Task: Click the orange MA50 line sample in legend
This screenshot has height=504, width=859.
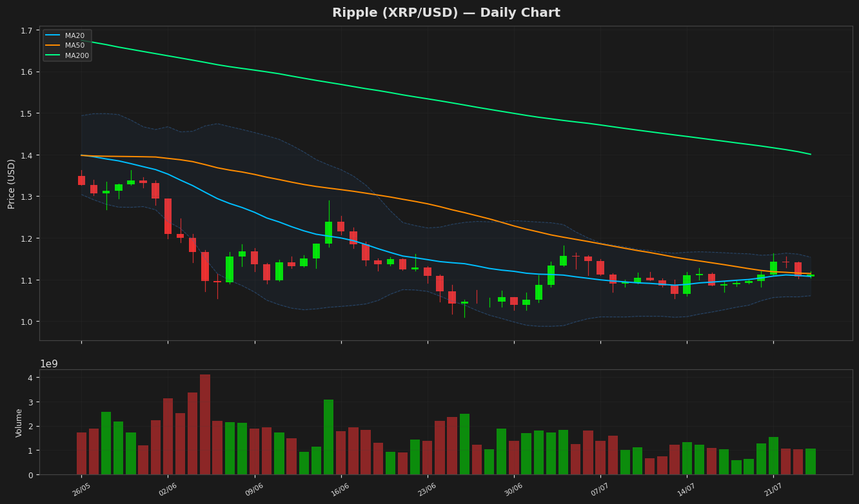Action: pyautogui.click(x=54, y=46)
